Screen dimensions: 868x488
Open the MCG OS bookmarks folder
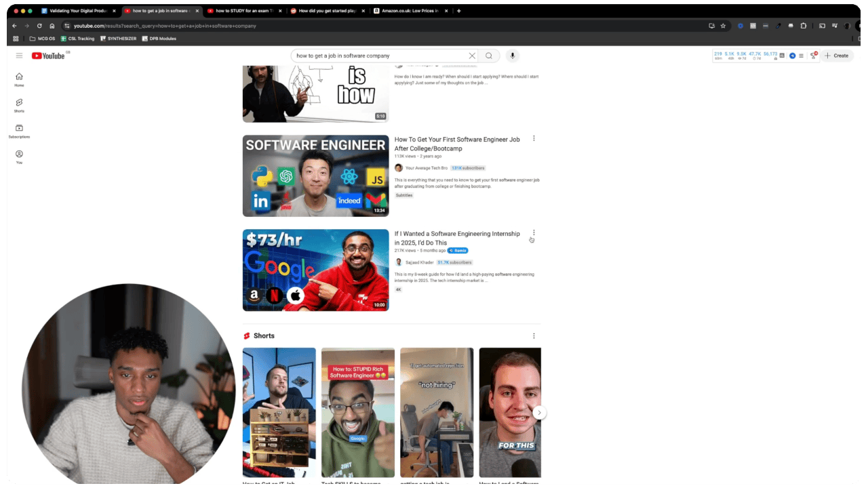point(42,39)
